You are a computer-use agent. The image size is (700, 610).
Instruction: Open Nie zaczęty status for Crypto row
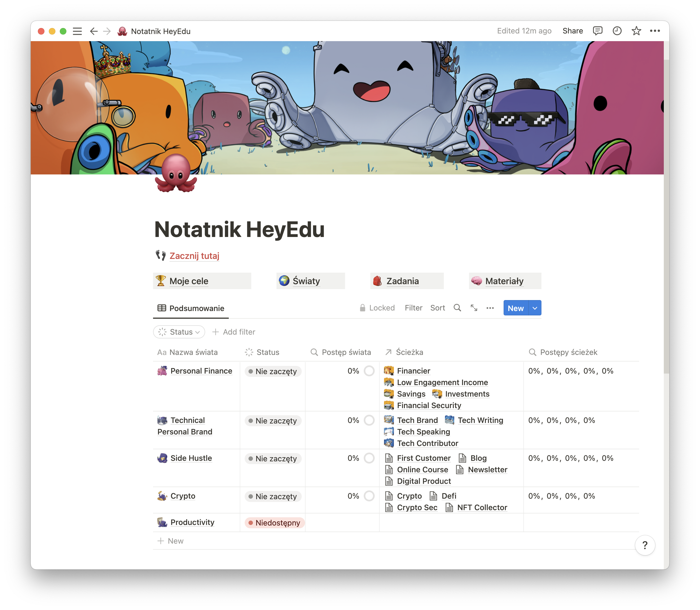click(x=273, y=497)
